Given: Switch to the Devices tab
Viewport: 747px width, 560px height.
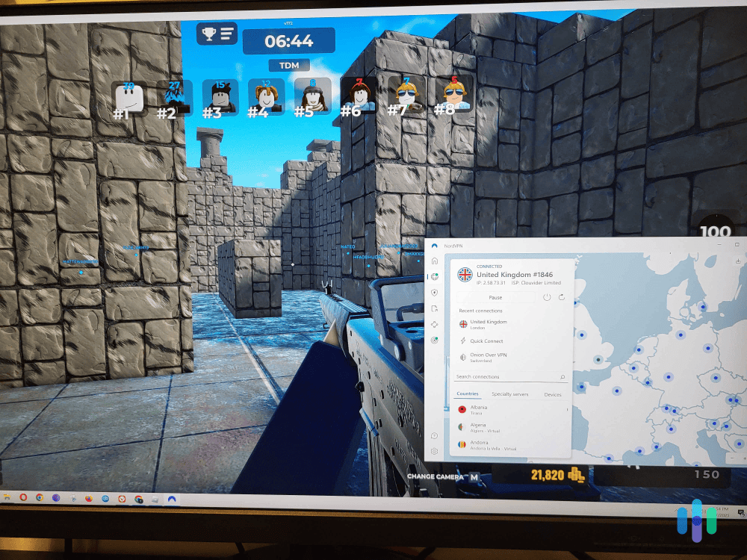Looking at the screenshot, I should [553, 394].
